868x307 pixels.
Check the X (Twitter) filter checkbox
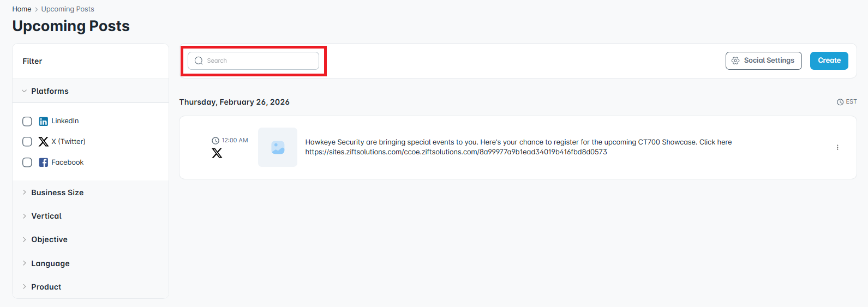click(27, 142)
